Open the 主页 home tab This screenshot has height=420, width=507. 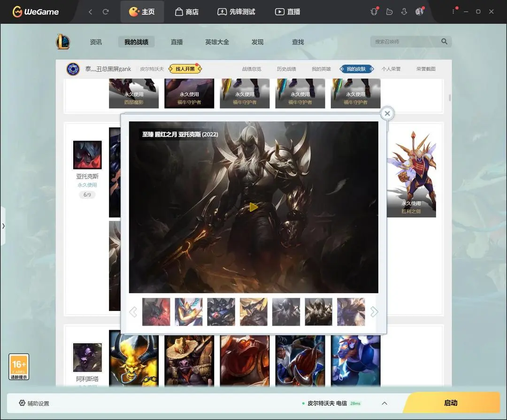pos(142,12)
